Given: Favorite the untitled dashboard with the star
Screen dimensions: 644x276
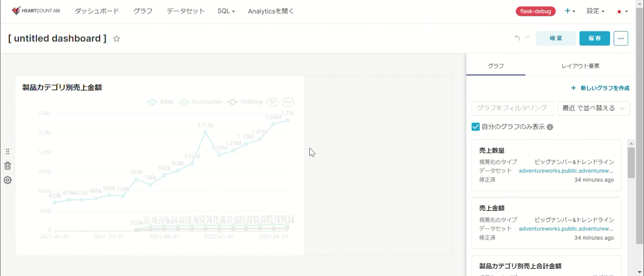Looking at the screenshot, I should point(116,39).
